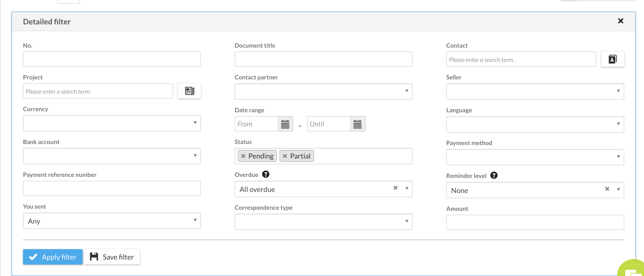
Task: Click the Contact search field
Action: (x=521, y=59)
